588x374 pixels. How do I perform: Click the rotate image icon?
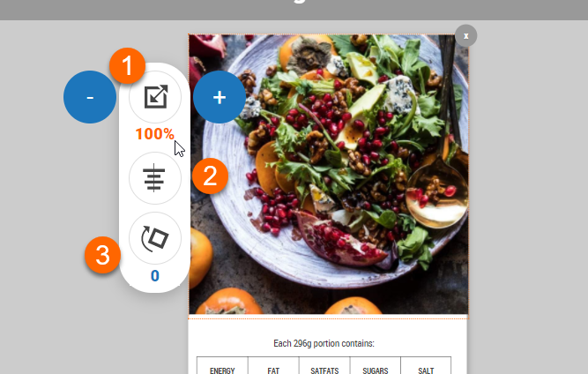point(155,238)
